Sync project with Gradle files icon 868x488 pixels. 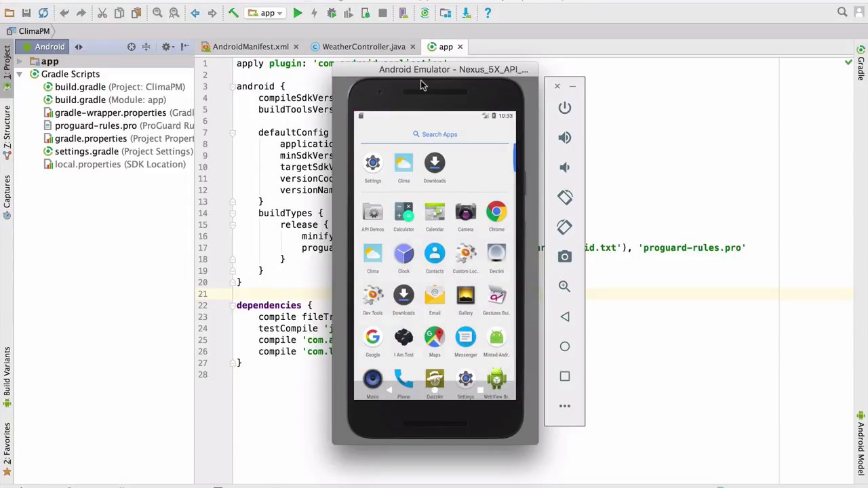tap(425, 13)
